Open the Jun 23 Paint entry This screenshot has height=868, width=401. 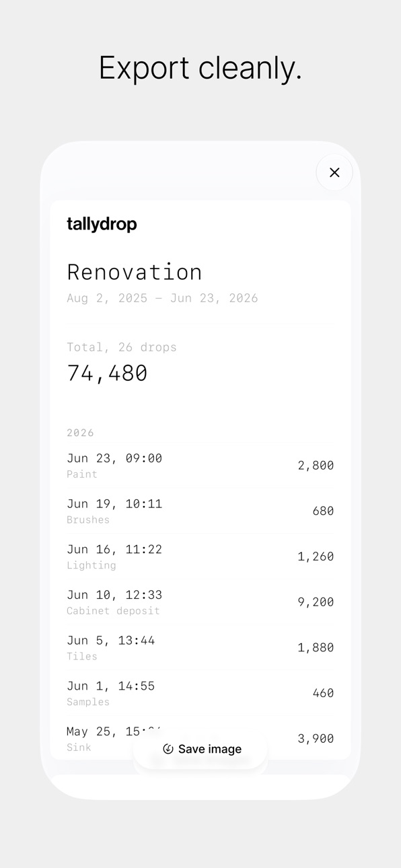point(200,465)
